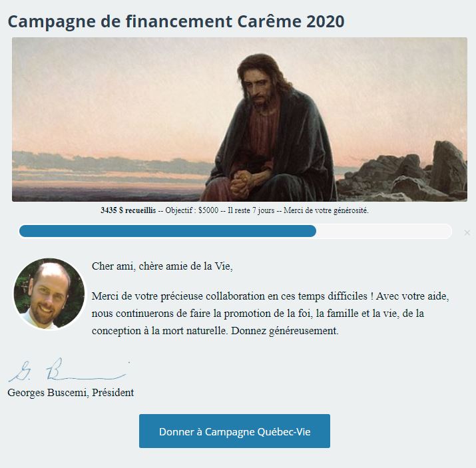Click the "Cher ami, chère amie de la Vie" greeting
Screen dimensions: 476x468
point(162,266)
